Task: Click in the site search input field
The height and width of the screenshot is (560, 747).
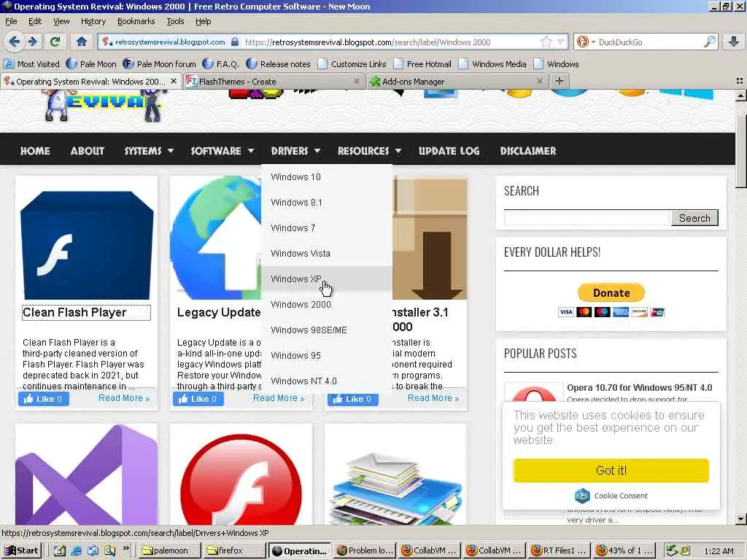Action: pyautogui.click(x=587, y=218)
